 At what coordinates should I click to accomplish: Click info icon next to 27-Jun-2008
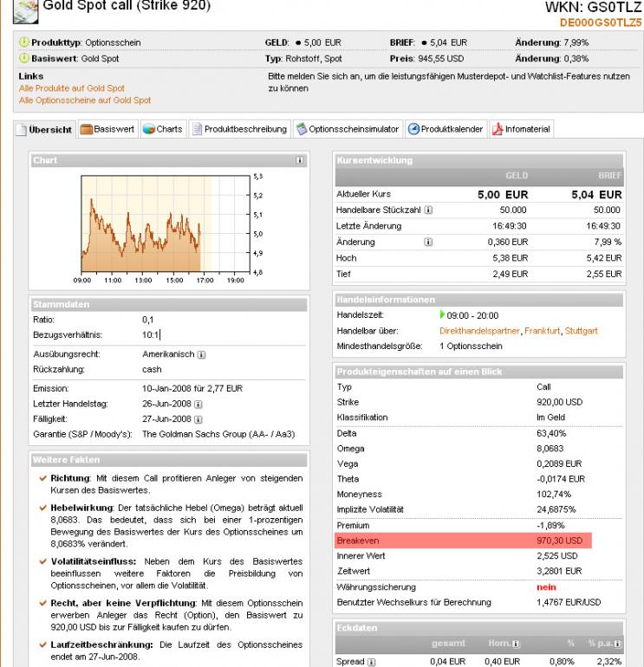198,419
